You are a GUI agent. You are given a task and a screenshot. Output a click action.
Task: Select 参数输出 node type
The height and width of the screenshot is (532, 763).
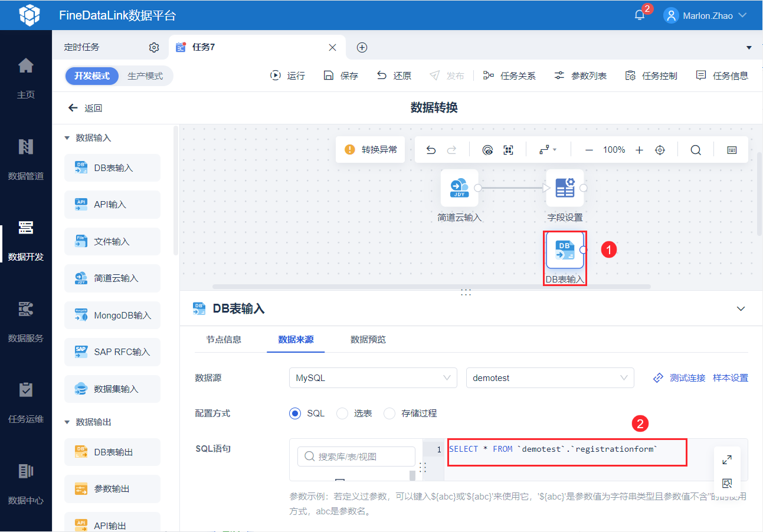tap(112, 489)
